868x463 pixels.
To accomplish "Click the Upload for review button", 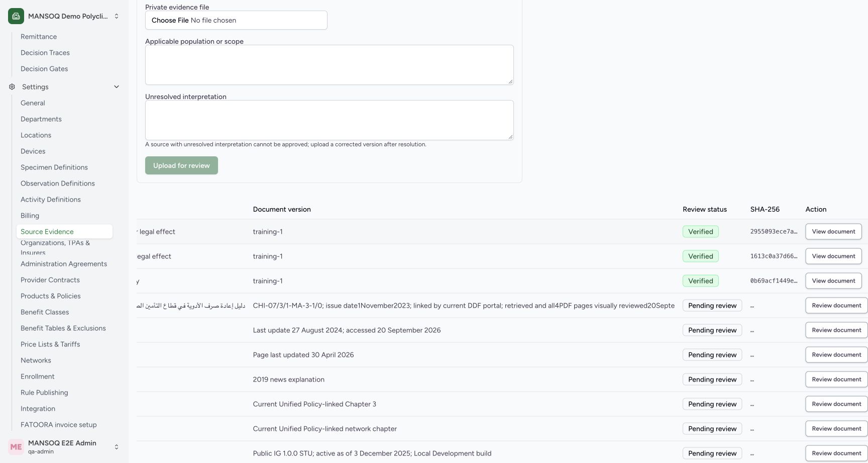I will pos(181,165).
